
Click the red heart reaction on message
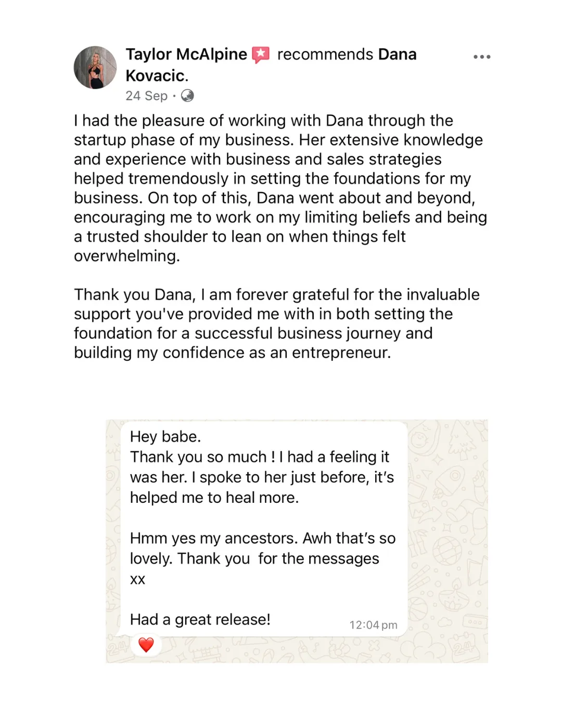click(146, 645)
